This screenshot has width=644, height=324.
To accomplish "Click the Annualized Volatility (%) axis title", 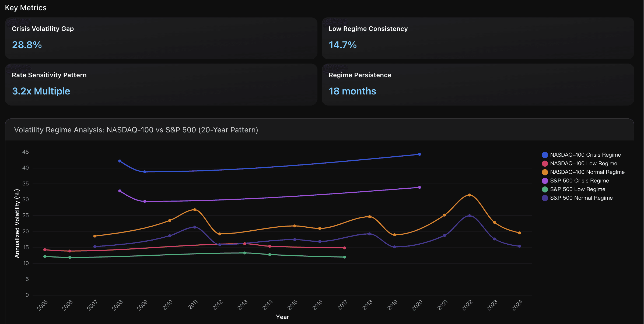I will pyautogui.click(x=17, y=223).
